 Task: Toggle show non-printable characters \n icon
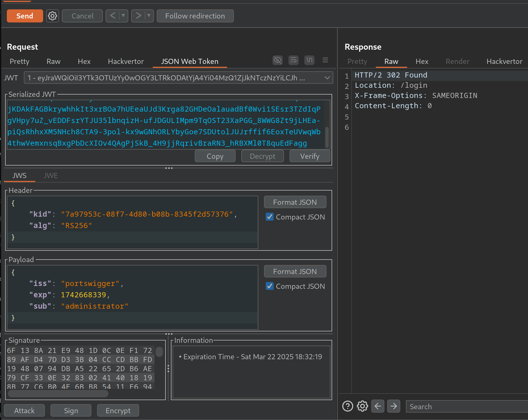[309, 60]
